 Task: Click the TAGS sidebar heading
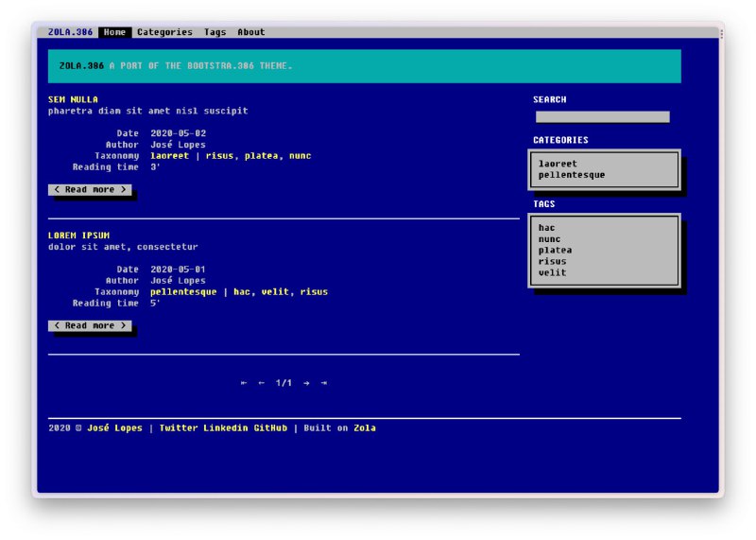click(x=544, y=204)
